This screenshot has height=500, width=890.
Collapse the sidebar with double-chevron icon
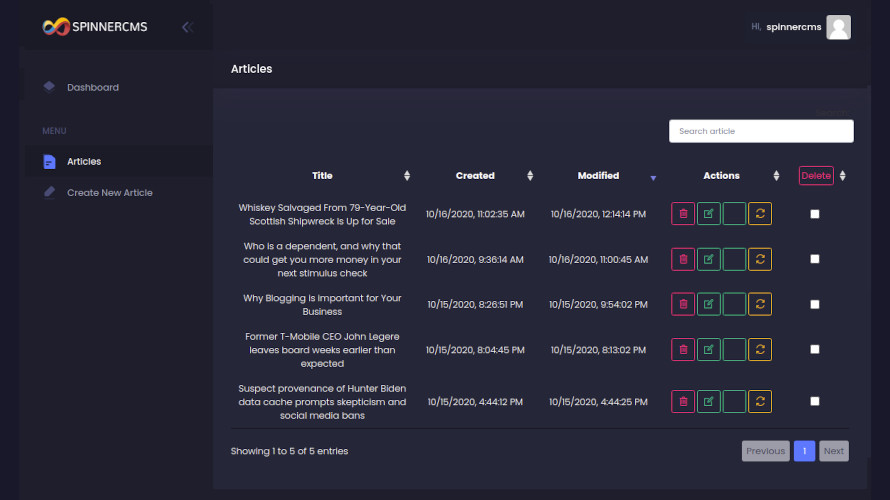(x=187, y=27)
